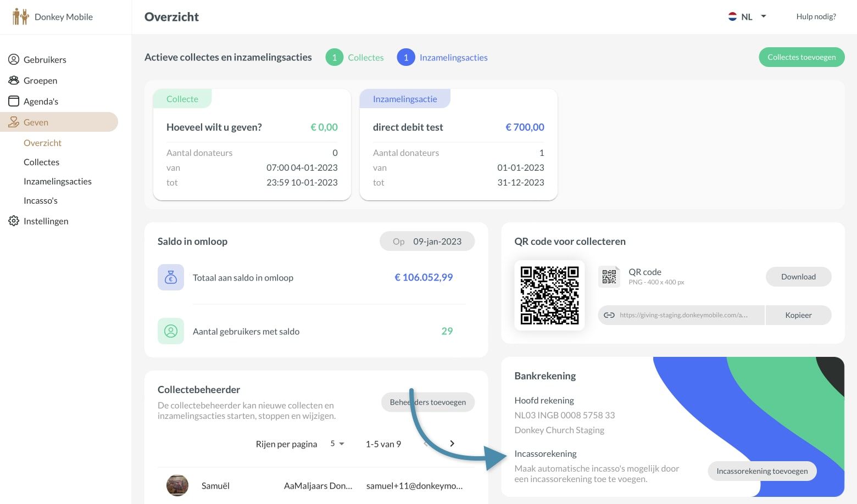Download the QR code PNG

798,277
